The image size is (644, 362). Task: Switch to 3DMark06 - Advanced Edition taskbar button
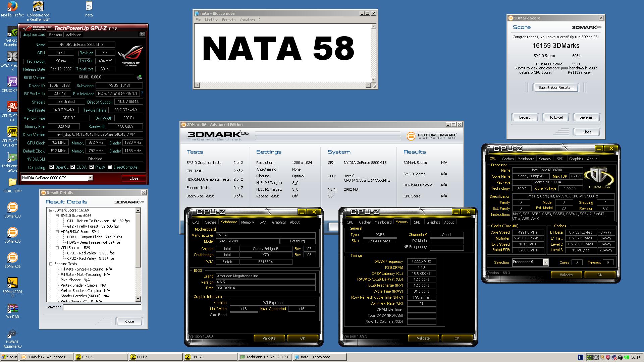(46, 357)
